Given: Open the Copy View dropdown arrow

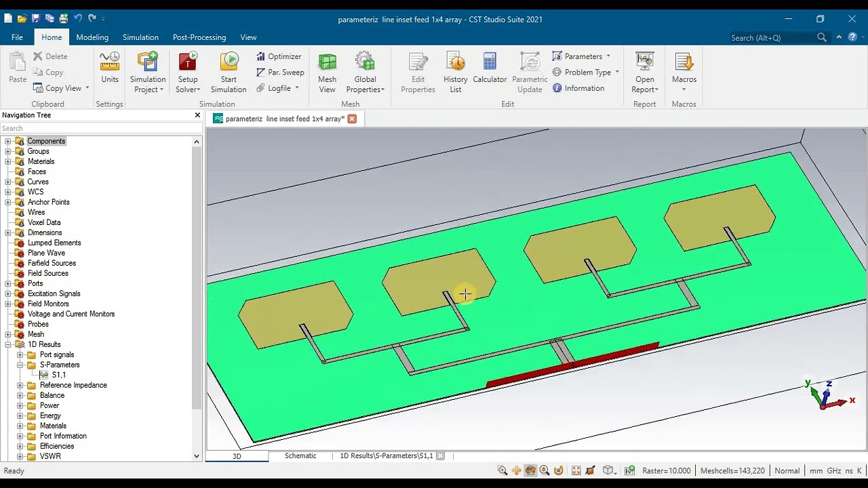Looking at the screenshot, I should coord(87,88).
